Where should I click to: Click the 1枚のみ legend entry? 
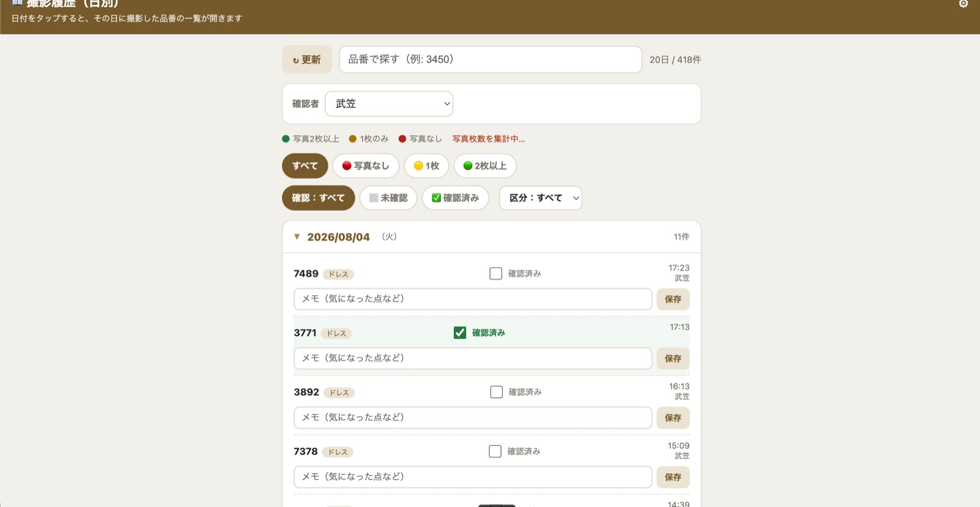click(369, 139)
